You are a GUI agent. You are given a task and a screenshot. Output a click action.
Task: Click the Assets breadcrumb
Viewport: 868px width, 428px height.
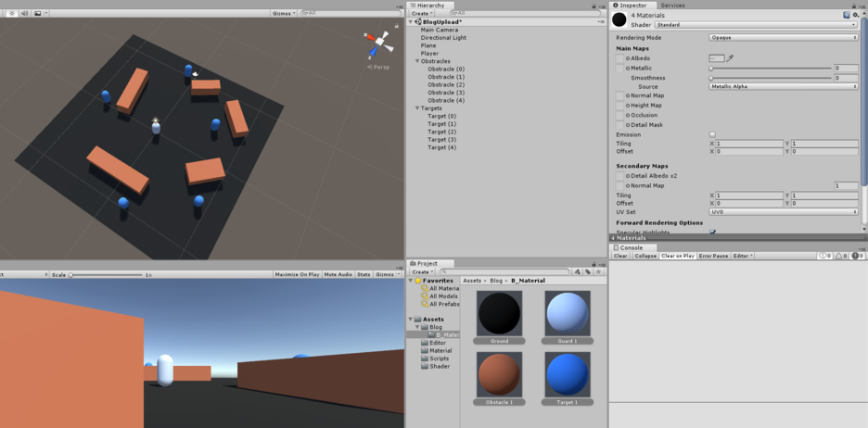[x=472, y=281]
